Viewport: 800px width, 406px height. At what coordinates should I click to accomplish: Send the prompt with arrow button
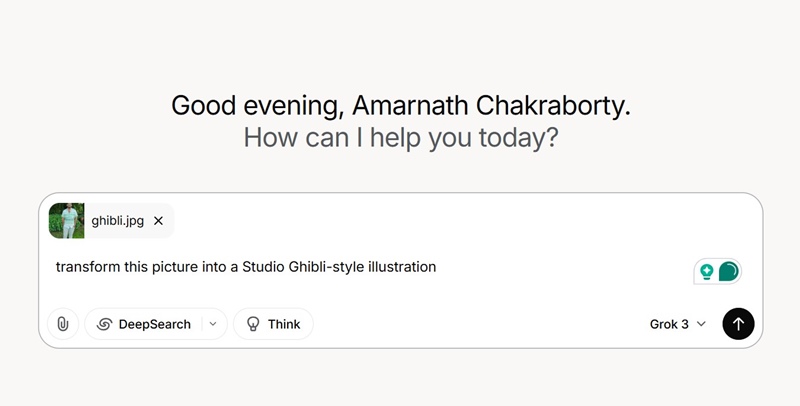[738, 324]
